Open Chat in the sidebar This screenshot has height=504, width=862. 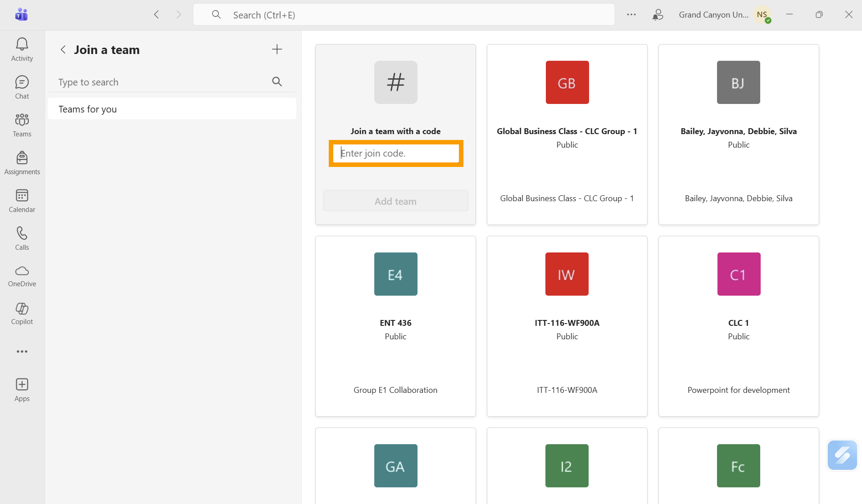click(x=22, y=87)
